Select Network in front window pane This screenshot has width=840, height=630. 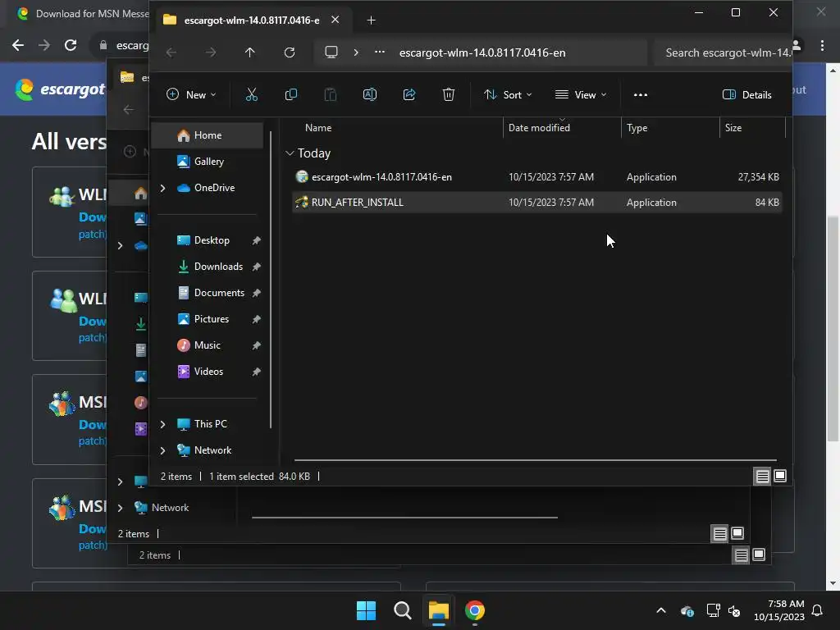coord(212,450)
